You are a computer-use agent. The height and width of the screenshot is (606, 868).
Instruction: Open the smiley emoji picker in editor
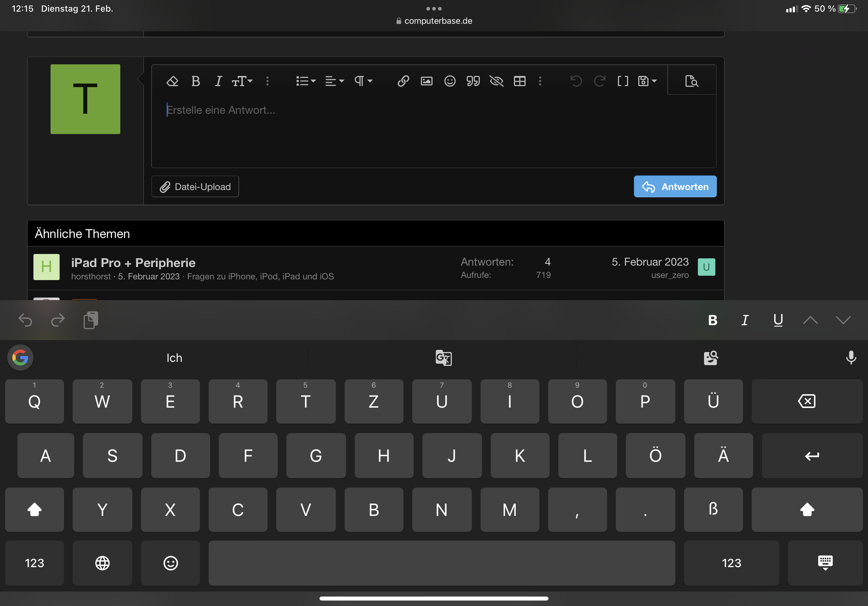click(x=450, y=81)
